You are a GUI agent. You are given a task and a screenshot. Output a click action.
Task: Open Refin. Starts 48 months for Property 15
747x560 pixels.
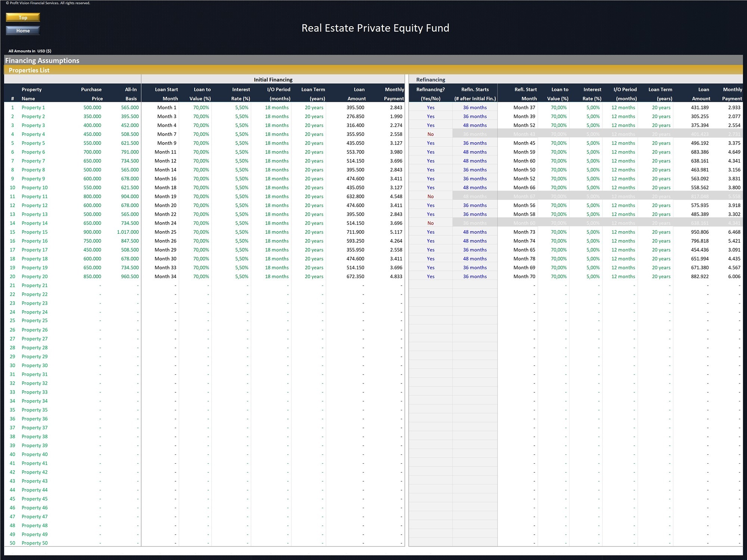tap(475, 232)
